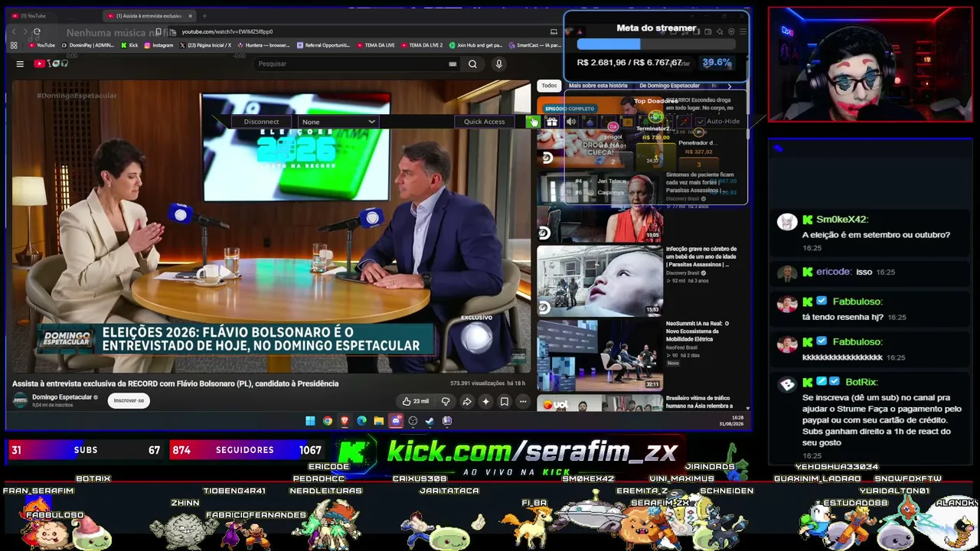Select the Mais sobre esta história chip

click(x=598, y=86)
